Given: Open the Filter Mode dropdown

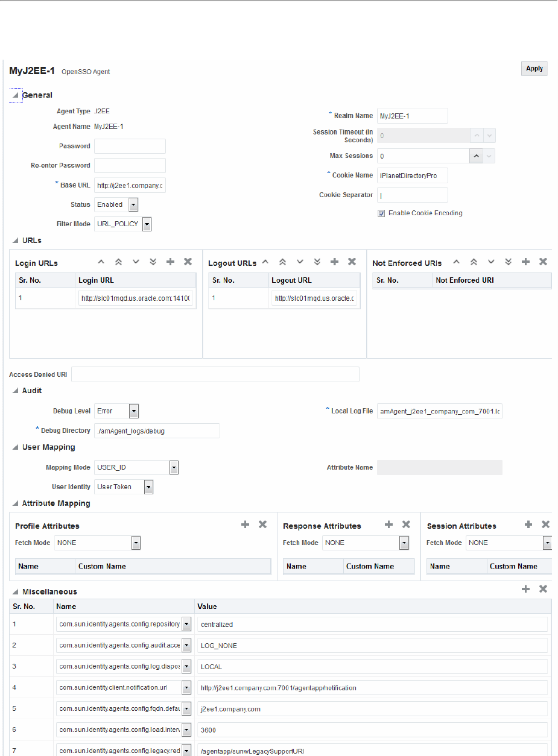Looking at the screenshot, I should pos(147,224).
